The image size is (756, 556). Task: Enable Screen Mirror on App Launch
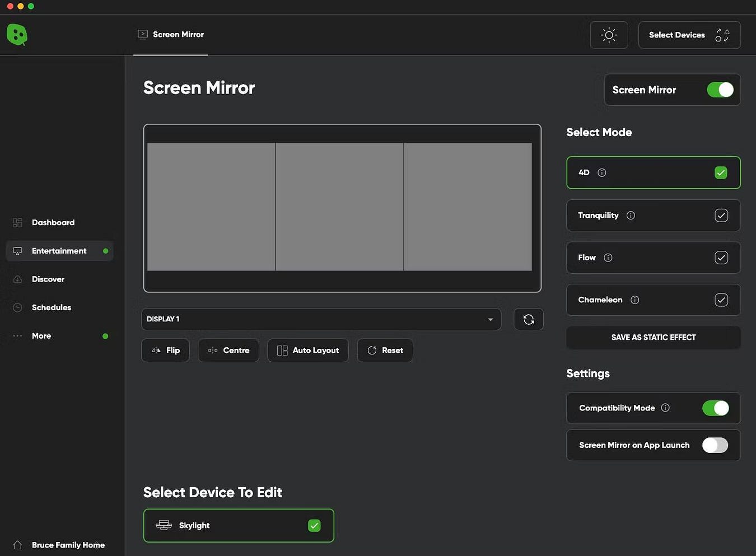pos(715,445)
